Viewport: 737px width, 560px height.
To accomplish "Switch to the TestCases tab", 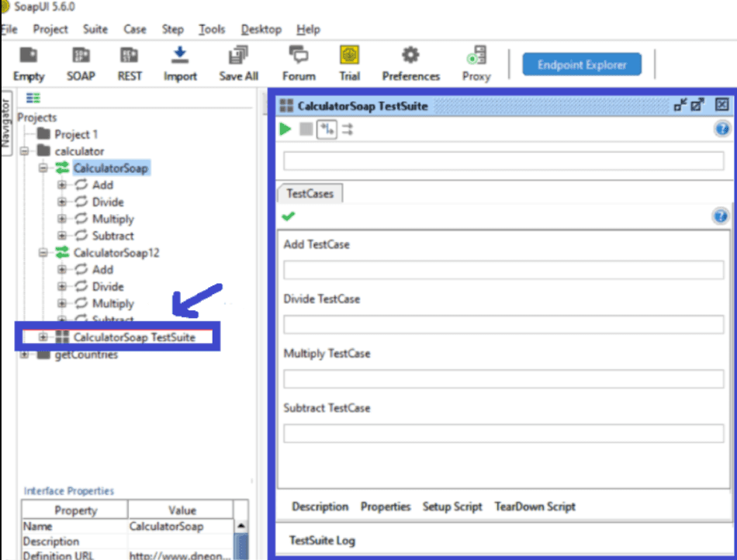I will pos(310,194).
